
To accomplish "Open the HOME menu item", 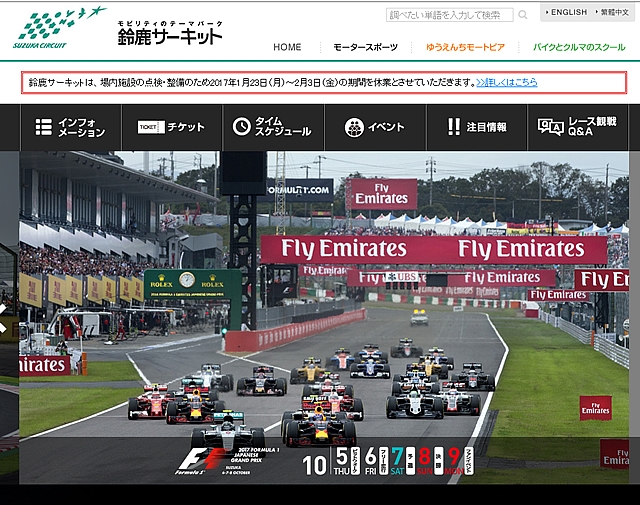I will tap(287, 47).
